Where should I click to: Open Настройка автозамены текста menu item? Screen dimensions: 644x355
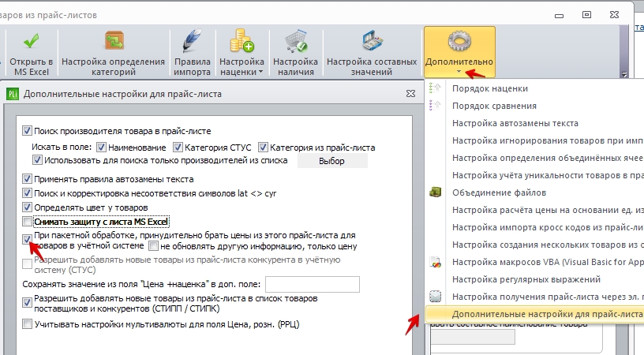click(x=515, y=123)
